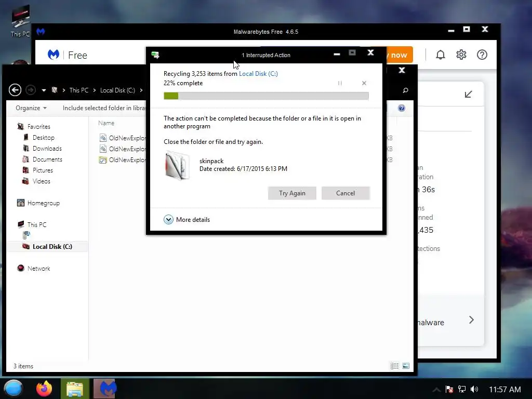Click the orange upgrade now button in Malwarebytes
Viewport: 532px width, 399px height.
[x=398, y=55]
